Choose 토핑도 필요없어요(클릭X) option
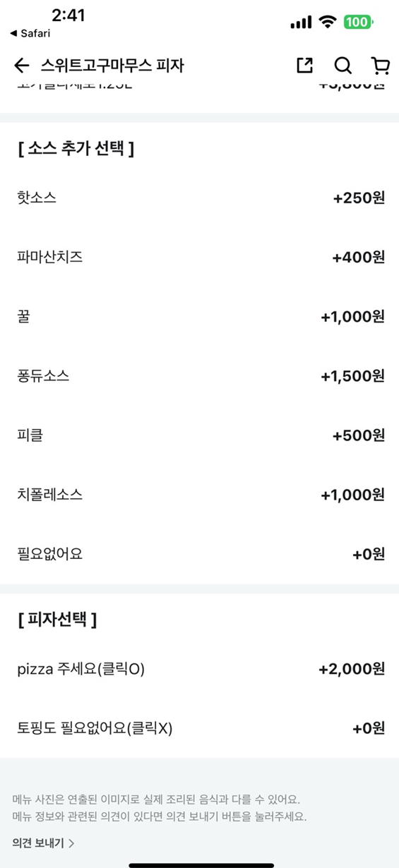Viewport: 399px width, 868px height. click(x=199, y=728)
